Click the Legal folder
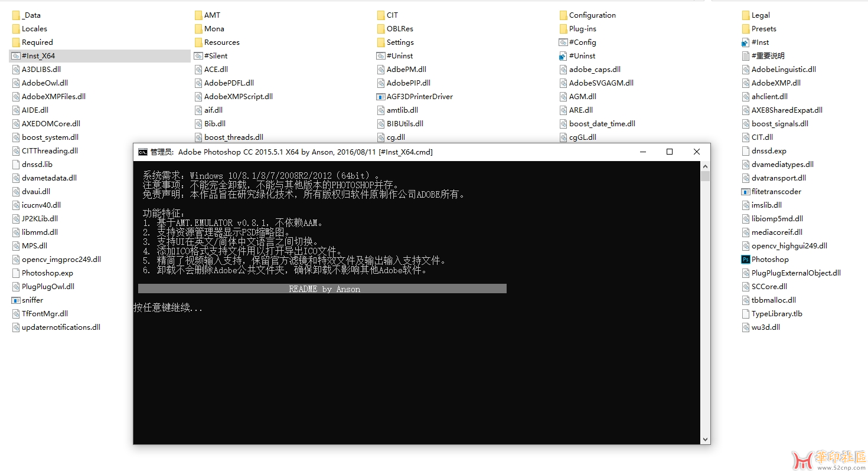 [756, 15]
